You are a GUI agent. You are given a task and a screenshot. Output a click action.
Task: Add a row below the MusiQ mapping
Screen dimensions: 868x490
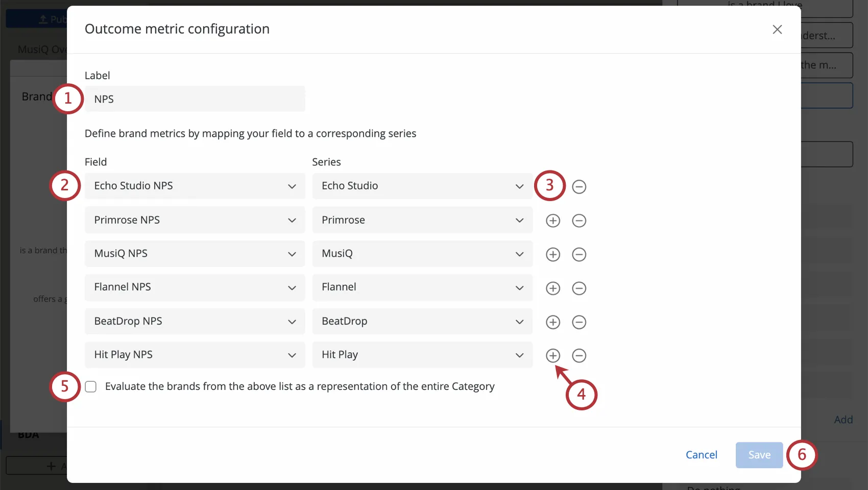552,254
